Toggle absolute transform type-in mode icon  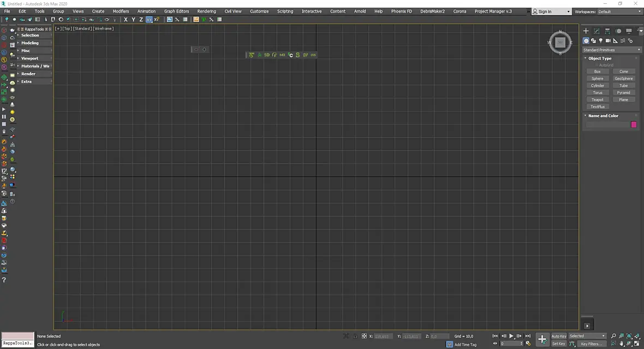pyautogui.click(x=364, y=336)
